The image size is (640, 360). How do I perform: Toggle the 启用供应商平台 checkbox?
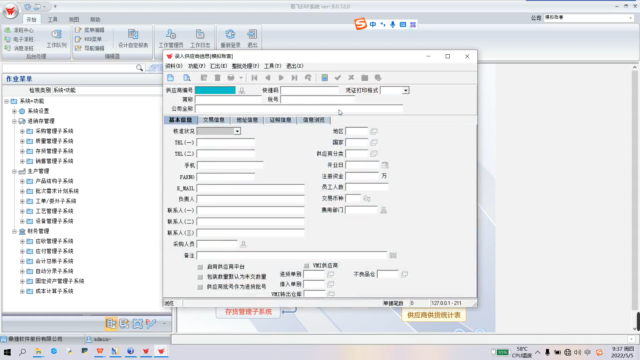pyautogui.click(x=200, y=267)
